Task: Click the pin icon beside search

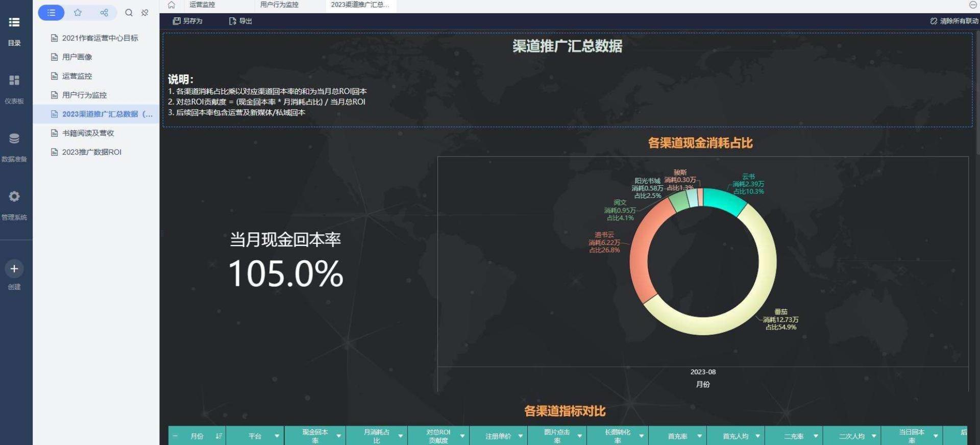Action: pos(145,13)
